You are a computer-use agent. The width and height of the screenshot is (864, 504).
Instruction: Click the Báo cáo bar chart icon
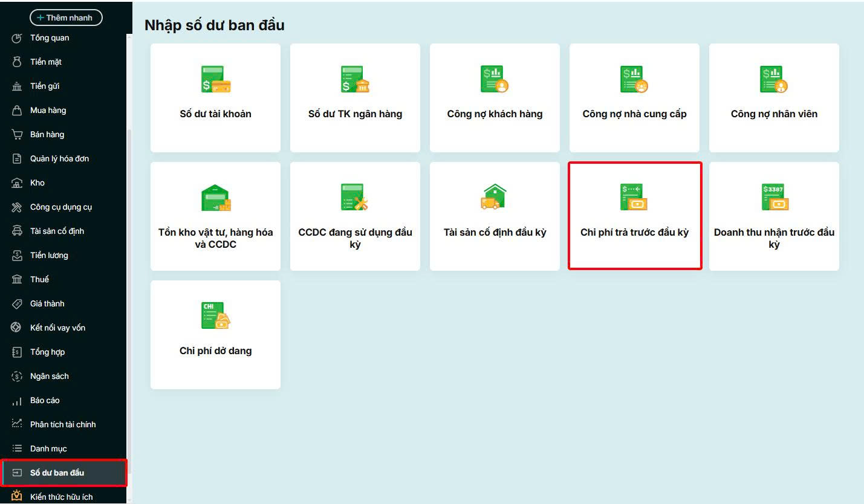tap(17, 401)
